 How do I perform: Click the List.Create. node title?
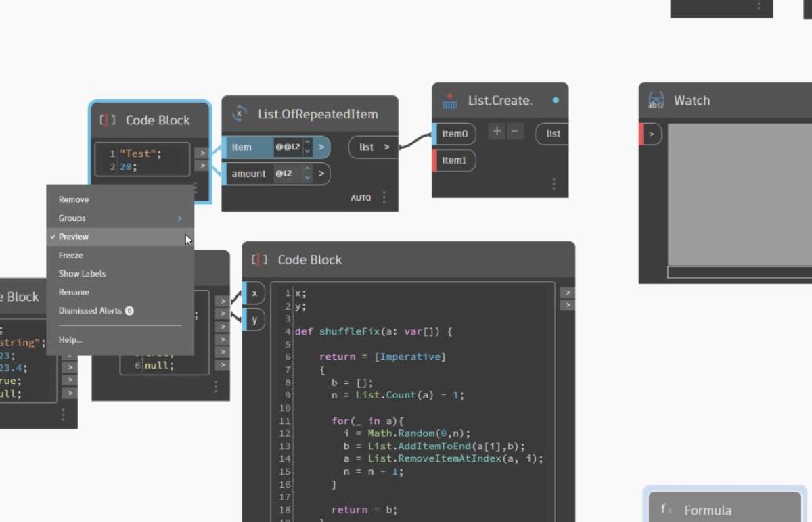point(501,101)
